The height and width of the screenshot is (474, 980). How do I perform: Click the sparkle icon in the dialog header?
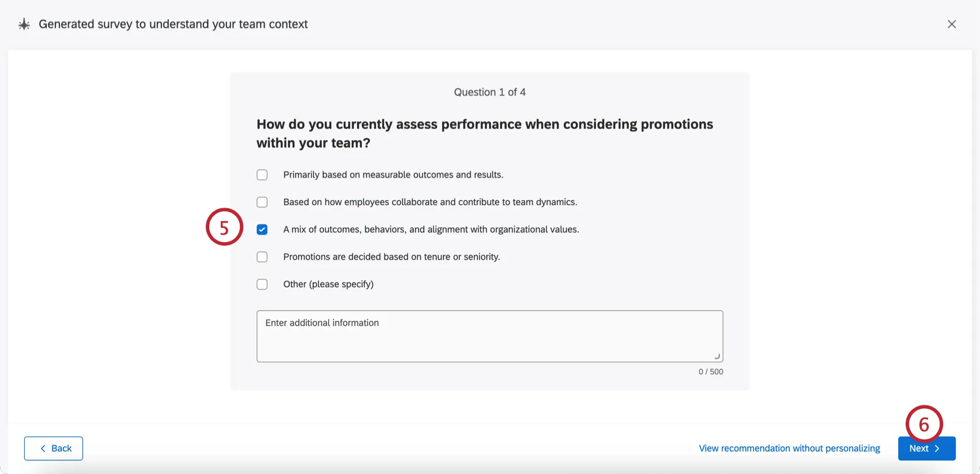pyautogui.click(x=23, y=24)
